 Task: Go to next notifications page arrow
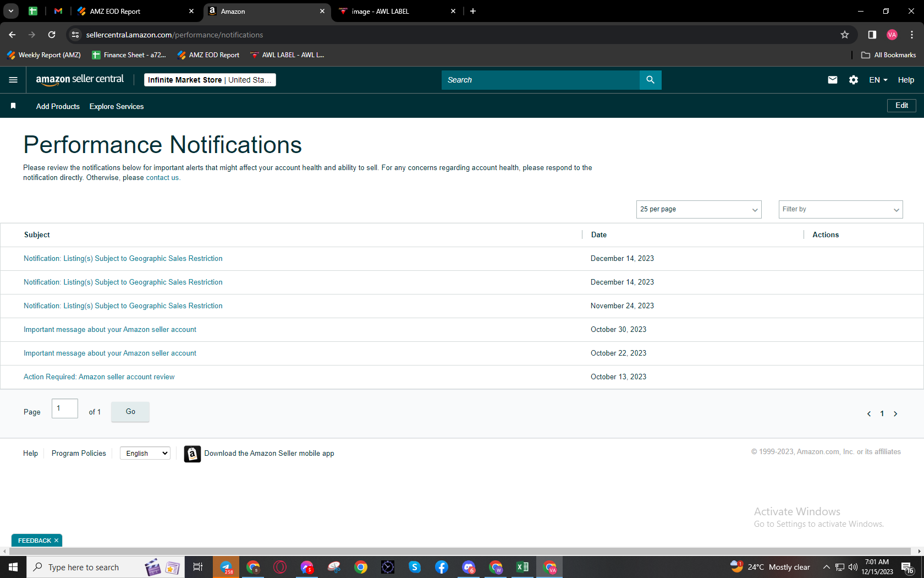pyautogui.click(x=895, y=413)
